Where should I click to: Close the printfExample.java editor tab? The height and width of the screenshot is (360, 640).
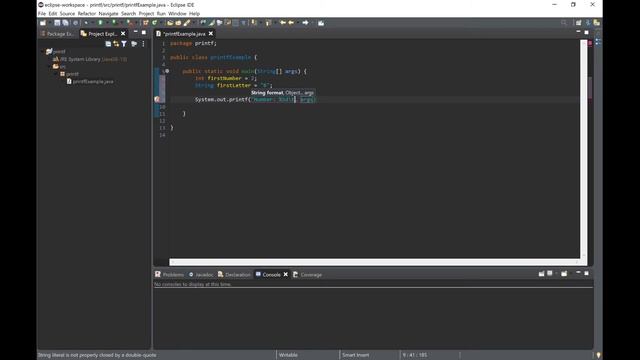point(211,33)
